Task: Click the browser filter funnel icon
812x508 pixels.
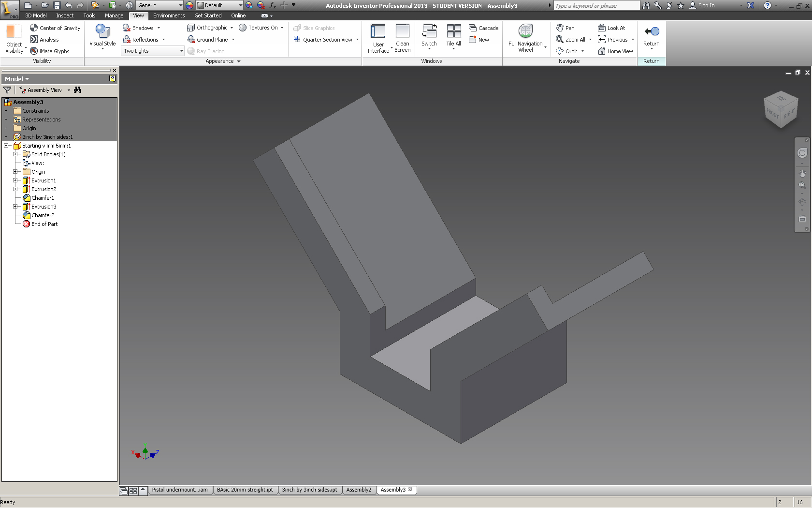Action: pyautogui.click(x=7, y=90)
